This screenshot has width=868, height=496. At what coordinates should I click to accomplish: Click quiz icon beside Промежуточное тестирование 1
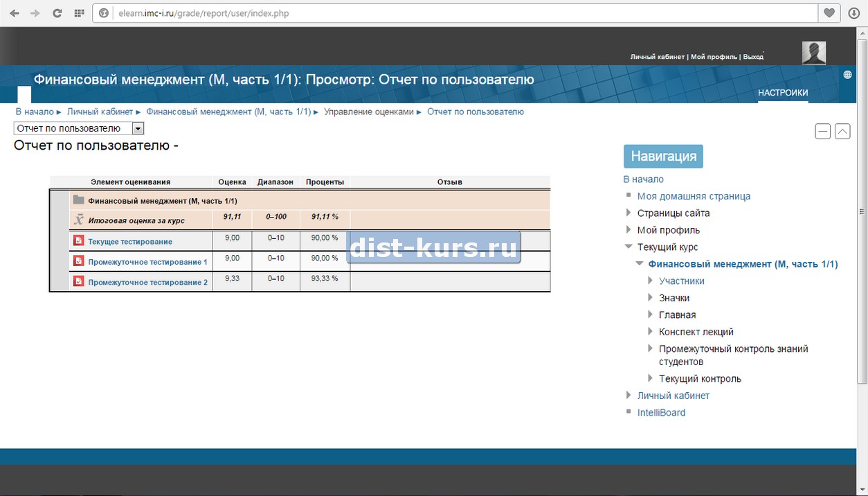[x=78, y=261]
